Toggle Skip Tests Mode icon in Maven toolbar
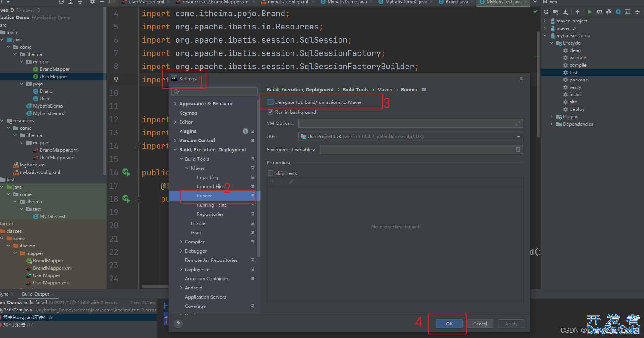This screenshot has height=338, width=644. pos(618,12)
